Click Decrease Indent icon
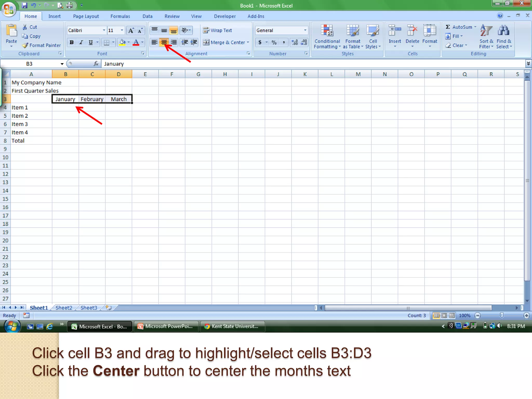Image resolution: width=532 pixels, height=399 pixels. [185, 42]
